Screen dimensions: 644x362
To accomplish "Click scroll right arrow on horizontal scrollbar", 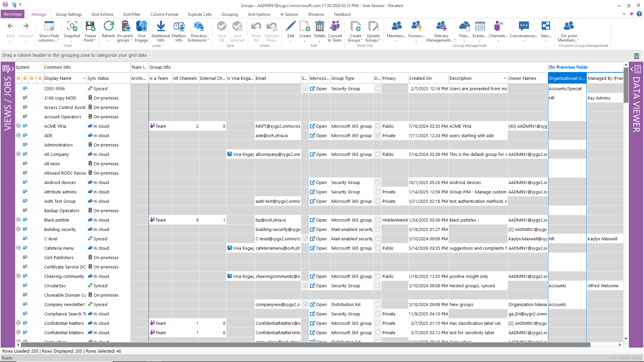I will tap(620, 345).
